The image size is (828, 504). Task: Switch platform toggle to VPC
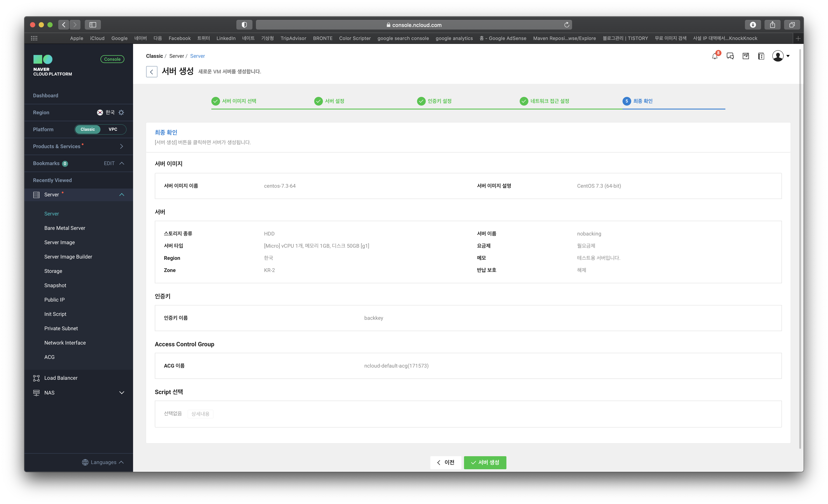pyautogui.click(x=113, y=129)
